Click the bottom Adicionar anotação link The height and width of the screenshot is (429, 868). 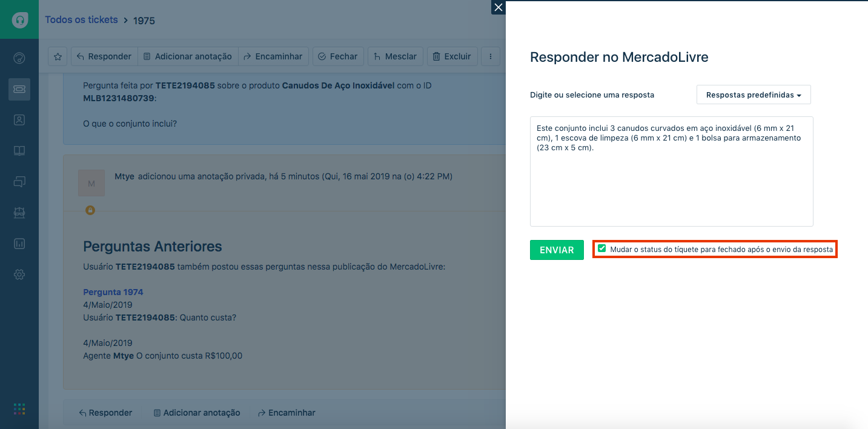[197, 413]
